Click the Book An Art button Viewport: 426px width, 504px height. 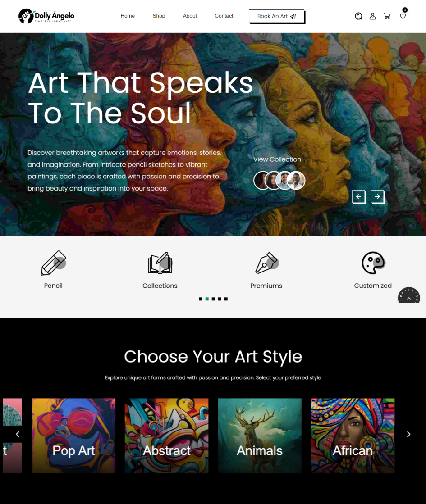[277, 16]
